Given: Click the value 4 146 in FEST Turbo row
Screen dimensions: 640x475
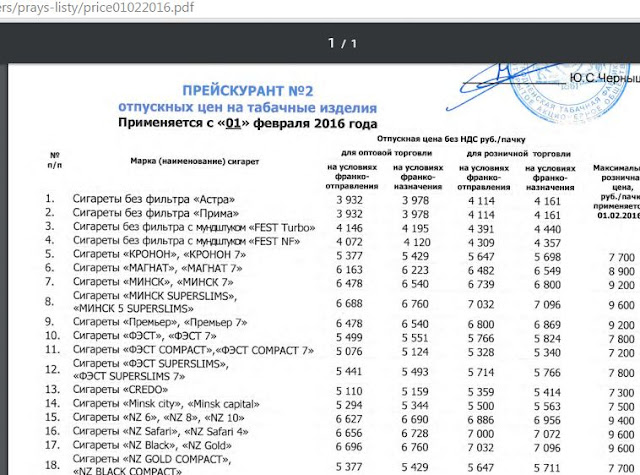Looking at the screenshot, I should [x=349, y=228].
